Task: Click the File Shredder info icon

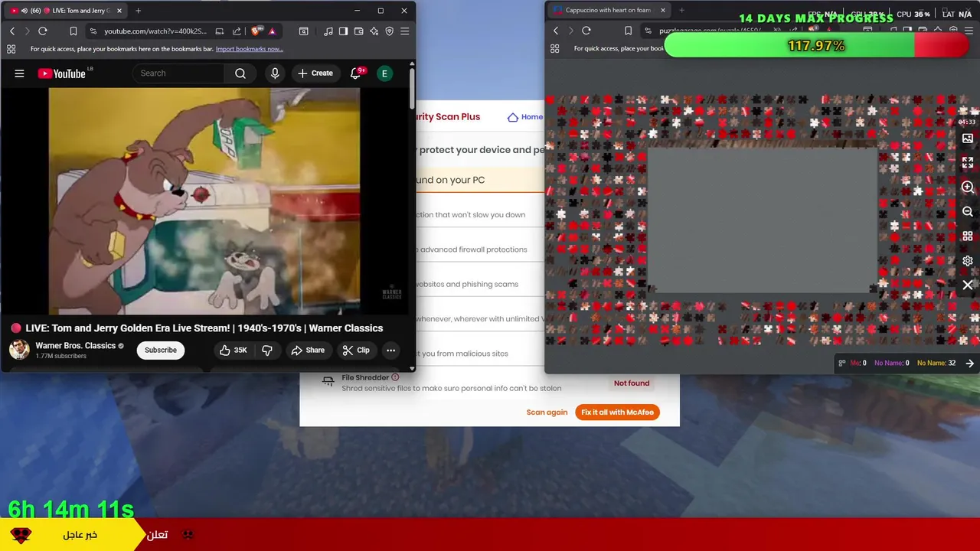Action: pyautogui.click(x=395, y=377)
